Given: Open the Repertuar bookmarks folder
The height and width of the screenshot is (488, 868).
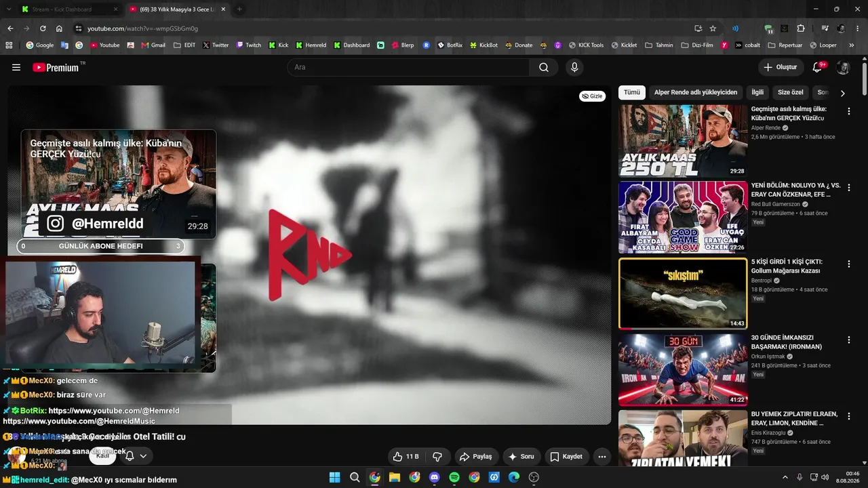Looking at the screenshot, I should click(x=785, y=45).
